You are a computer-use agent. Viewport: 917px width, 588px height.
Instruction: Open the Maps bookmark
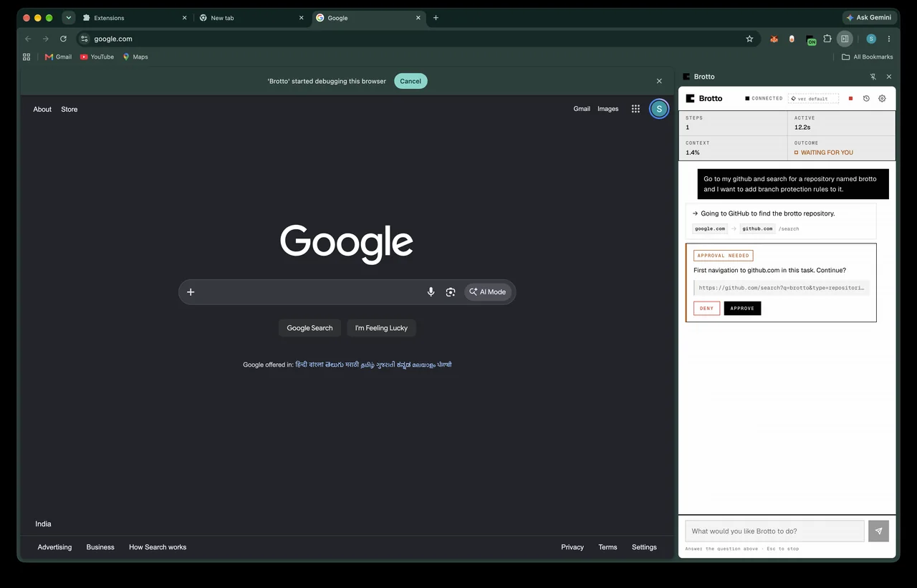coord(135,57)
